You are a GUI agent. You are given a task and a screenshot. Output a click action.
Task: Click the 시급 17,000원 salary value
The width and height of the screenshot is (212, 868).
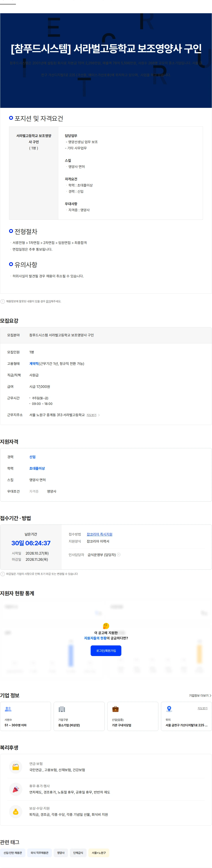40,387
